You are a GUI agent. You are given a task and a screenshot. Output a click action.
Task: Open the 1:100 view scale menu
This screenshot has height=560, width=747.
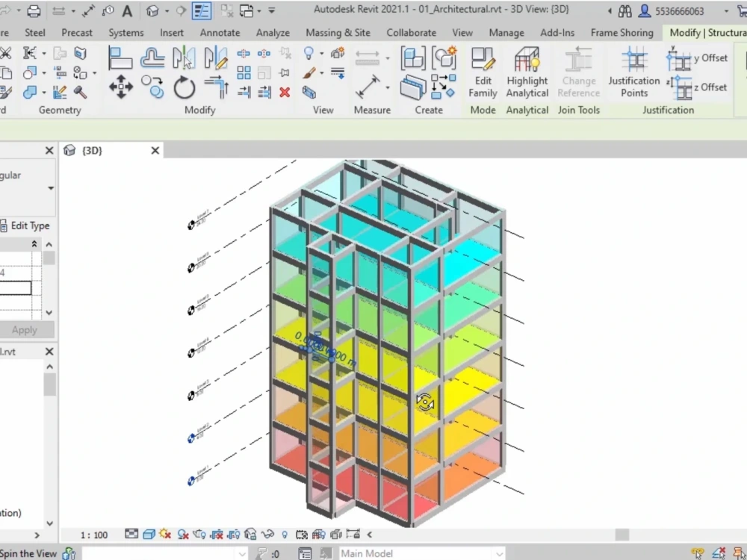click(93, 535)
